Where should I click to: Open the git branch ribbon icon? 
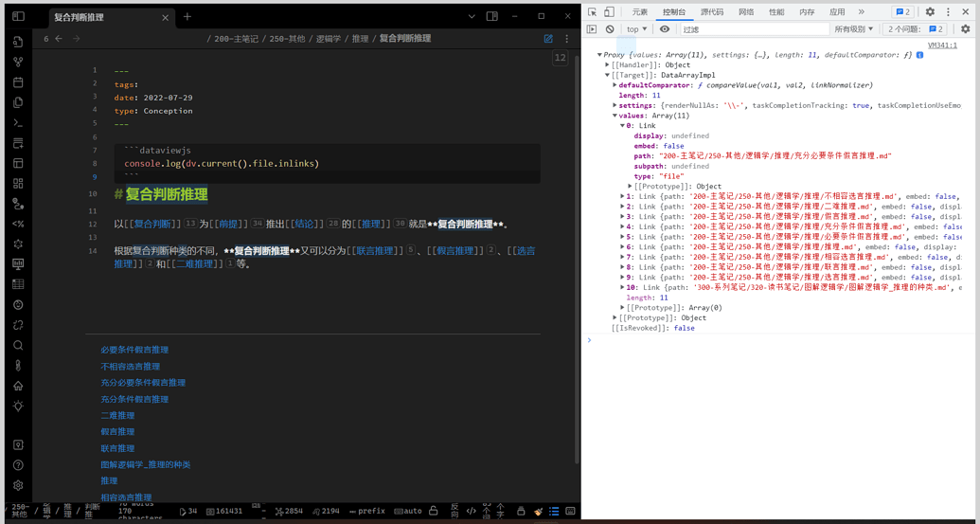(x=18, y=62)
